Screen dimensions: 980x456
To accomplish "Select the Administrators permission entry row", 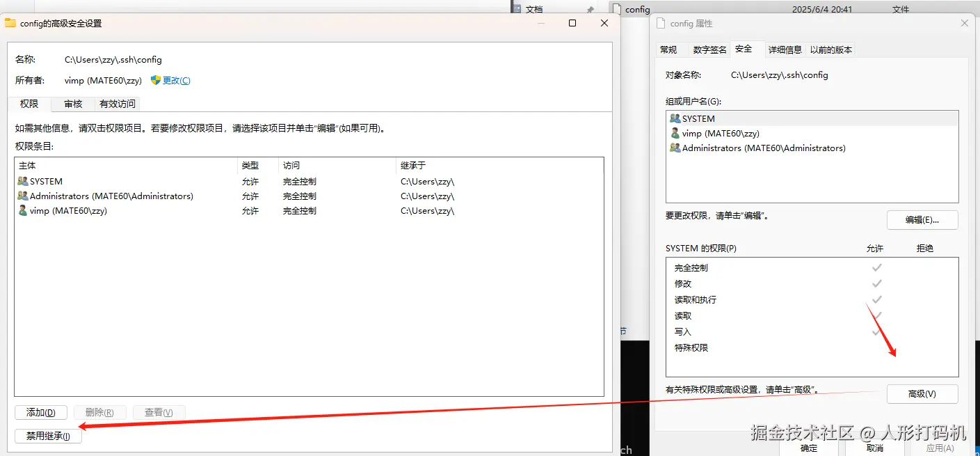I will pyautogui.click(x=309, y=196).
